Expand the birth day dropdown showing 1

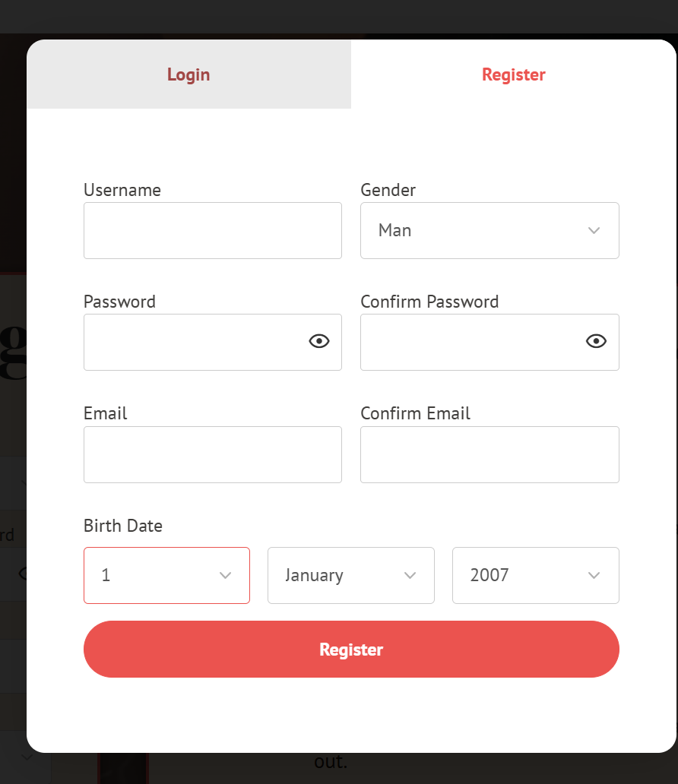click(166, 576)
